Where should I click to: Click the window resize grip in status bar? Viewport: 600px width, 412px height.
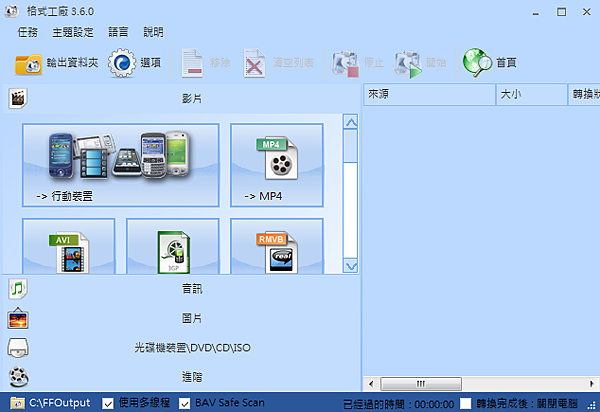pos(592,405)
